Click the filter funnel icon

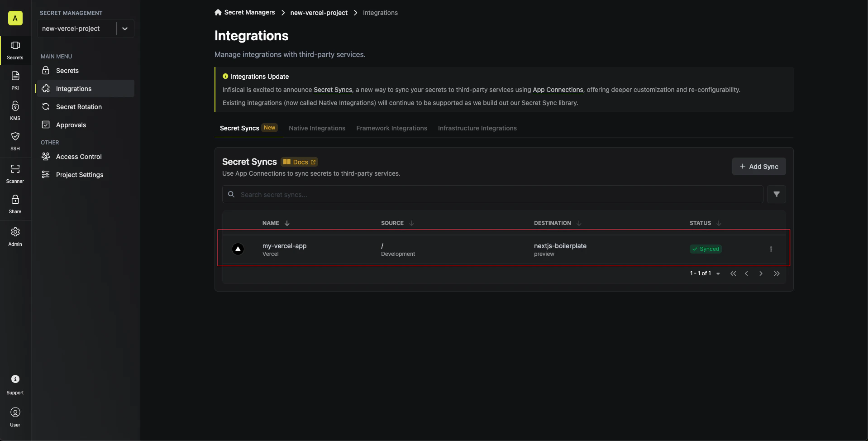coord(777,194)
